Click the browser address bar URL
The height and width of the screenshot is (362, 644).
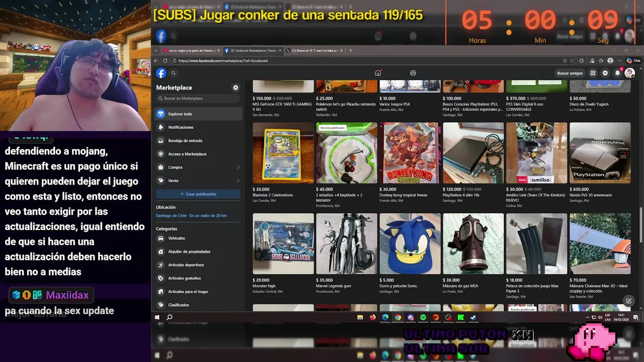(223, 61)
